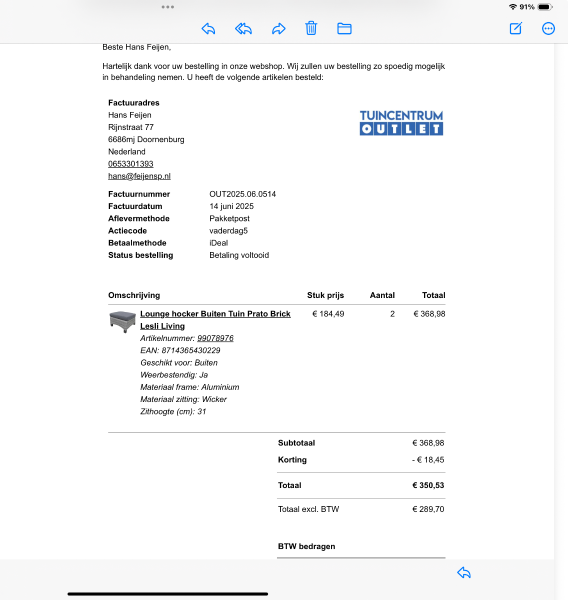Open the Lounge hocker Buiten Tuin Prato Brick link
Screen dimensions: 568x600
click(x=215, y=314)
